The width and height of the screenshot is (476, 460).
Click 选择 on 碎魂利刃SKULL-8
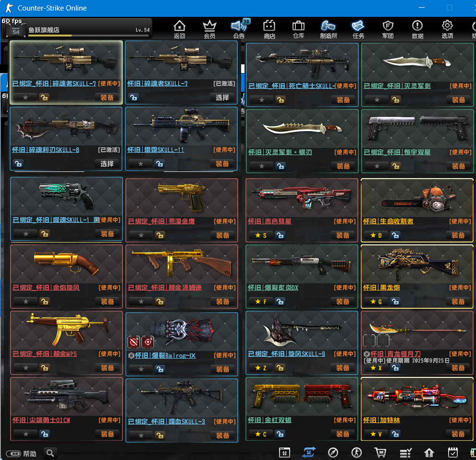pos(107,164)
